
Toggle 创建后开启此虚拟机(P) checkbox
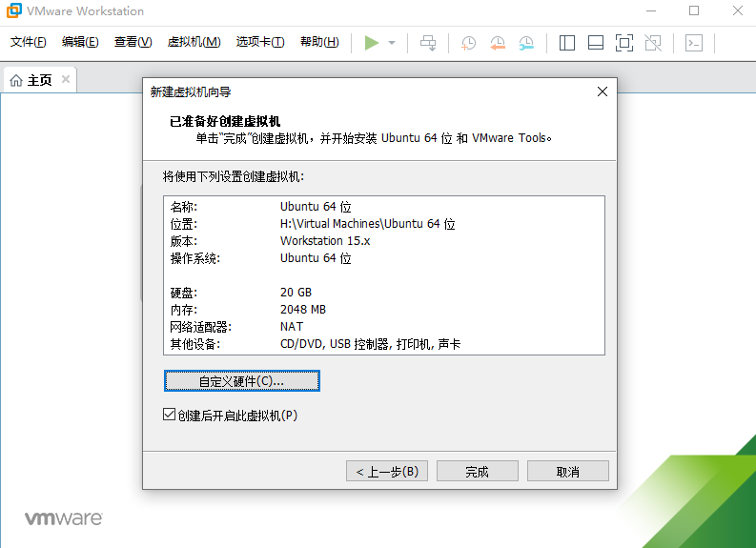169,415
